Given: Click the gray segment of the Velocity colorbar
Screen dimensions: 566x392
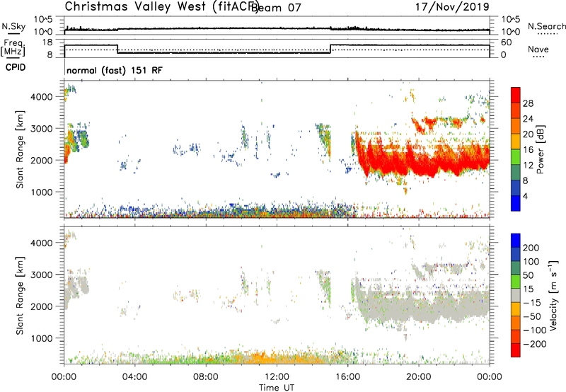Looking at the screenshot, I should tap(516, 295).
